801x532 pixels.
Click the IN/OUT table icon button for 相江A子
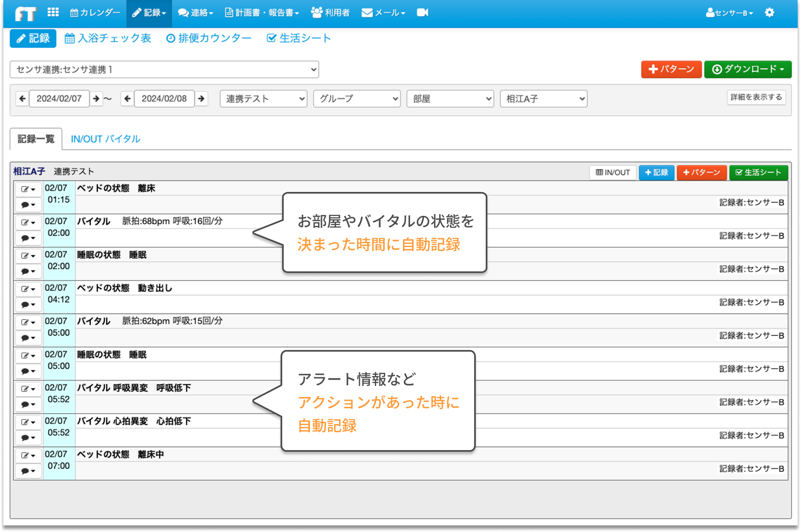[x=612, y=173]
